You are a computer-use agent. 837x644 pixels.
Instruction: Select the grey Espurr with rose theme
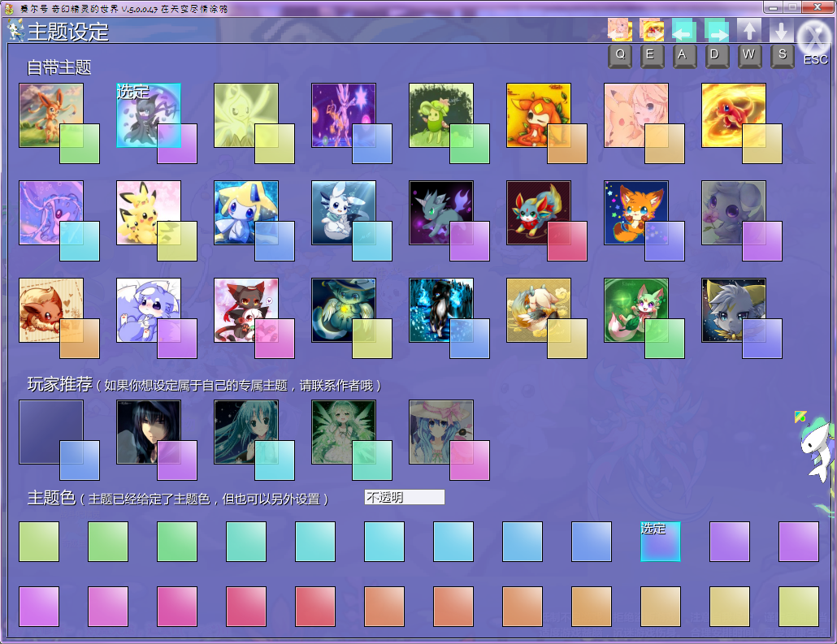734,213
